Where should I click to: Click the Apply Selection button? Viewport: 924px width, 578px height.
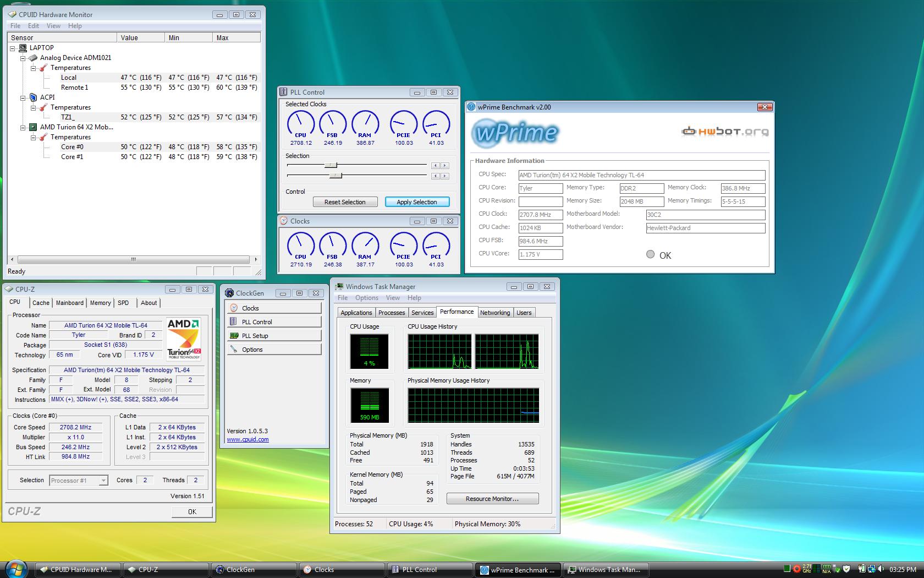(417, 202)
